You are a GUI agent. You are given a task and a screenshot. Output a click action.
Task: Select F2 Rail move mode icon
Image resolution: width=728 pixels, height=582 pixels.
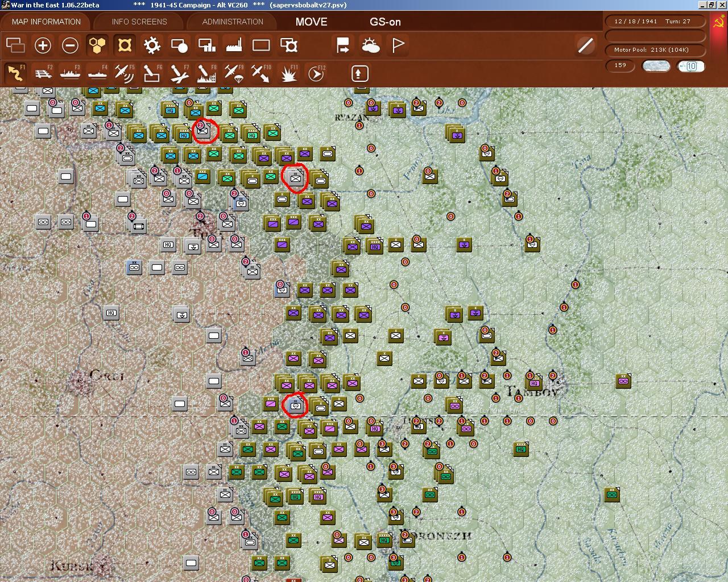[x=43, y=73]
